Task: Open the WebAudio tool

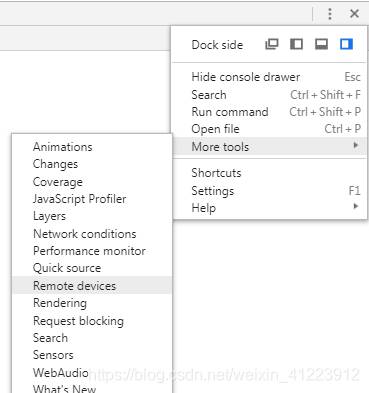Action: pos(92,372)
